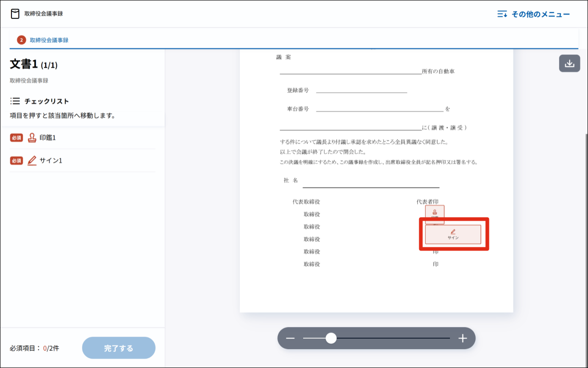Jump to サイン1 in the checklist
The width and height of the screenshot is (588, 368).
[50, 161]
